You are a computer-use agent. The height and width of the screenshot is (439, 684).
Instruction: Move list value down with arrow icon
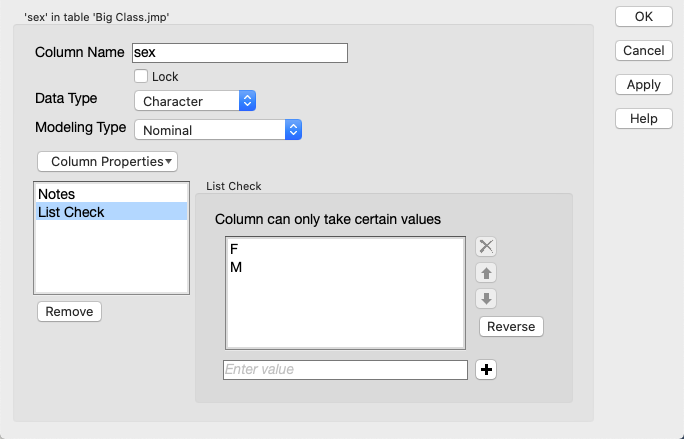coord(486,299)
